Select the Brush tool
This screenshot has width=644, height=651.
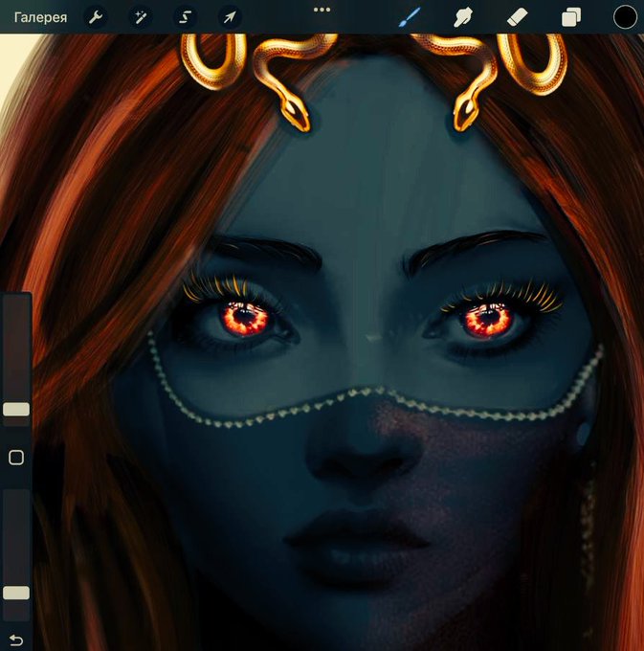point(410,17)
